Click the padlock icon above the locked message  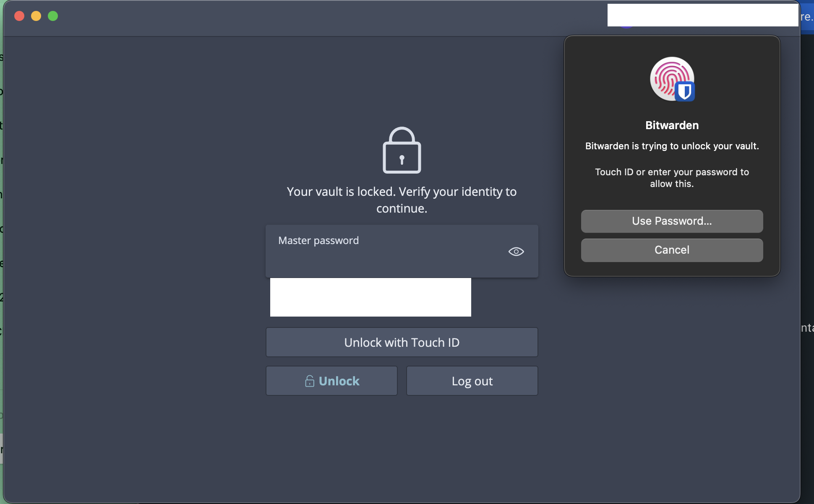(x=402, y=151)
